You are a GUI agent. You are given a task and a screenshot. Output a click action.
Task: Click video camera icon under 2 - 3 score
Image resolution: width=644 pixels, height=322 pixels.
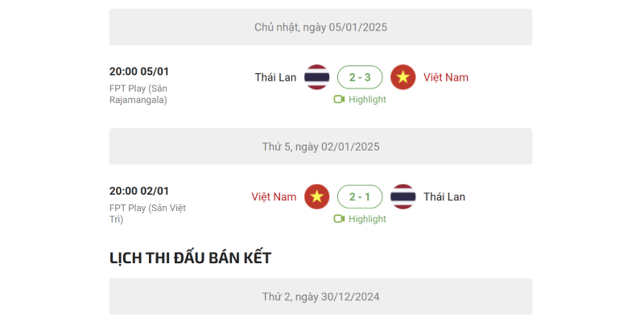click(339, 99)
